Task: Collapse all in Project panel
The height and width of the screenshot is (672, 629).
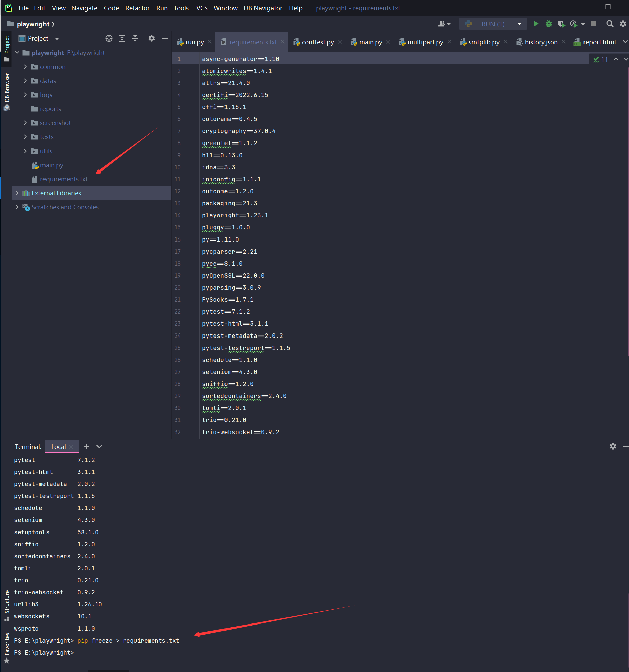Action: (135, 38)
